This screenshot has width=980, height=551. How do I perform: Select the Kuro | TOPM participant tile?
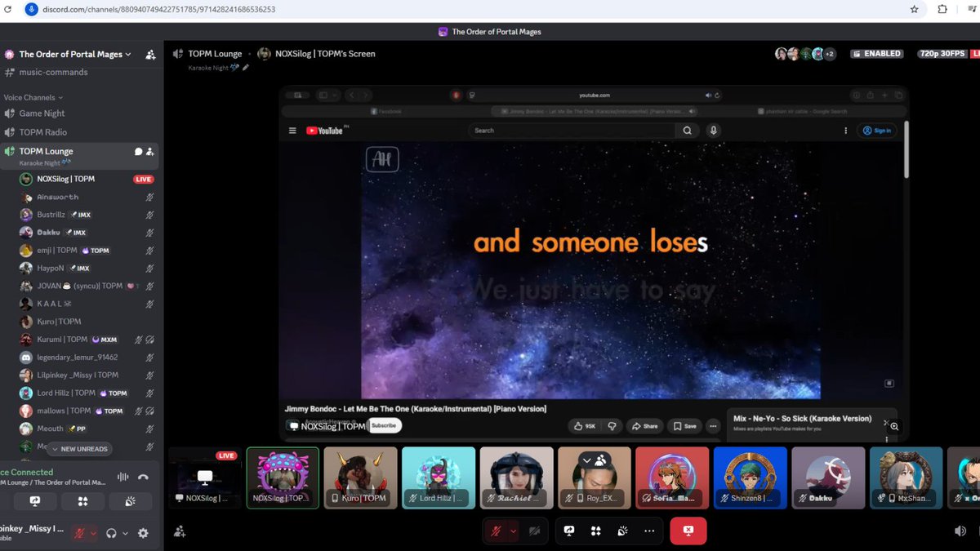click(x=361, y=478)
